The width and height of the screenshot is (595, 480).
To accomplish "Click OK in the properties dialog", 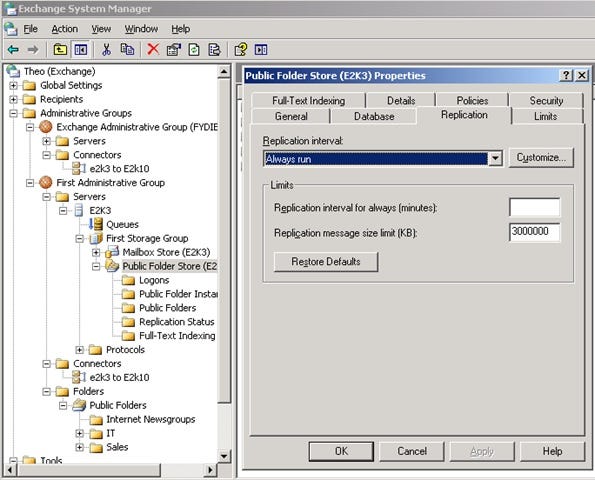I will click(x=341, y=451).
